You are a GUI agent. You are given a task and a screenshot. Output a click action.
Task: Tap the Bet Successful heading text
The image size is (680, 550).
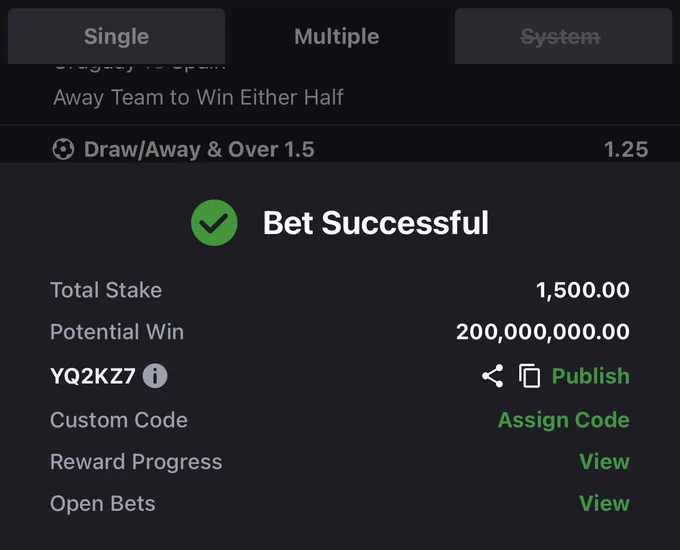[376, 223]
